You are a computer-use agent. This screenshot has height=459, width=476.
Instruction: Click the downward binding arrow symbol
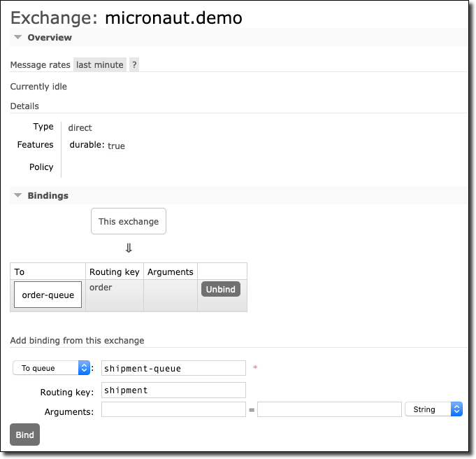coord(129,248)
